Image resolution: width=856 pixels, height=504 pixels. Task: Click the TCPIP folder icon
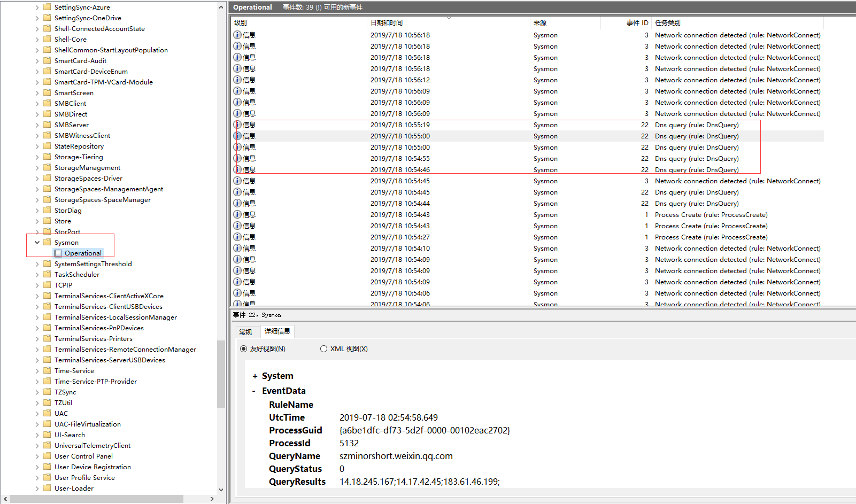coord(47,285)
